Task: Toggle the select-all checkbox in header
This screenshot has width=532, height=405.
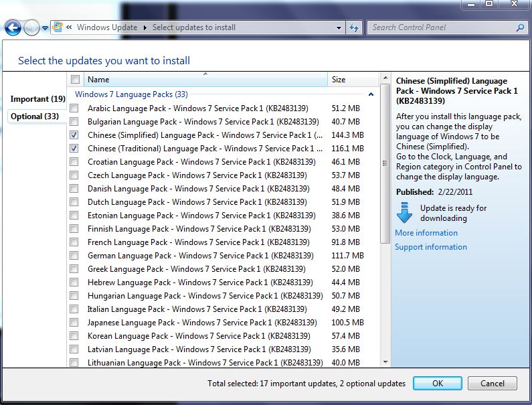Action: coord(76,80)
